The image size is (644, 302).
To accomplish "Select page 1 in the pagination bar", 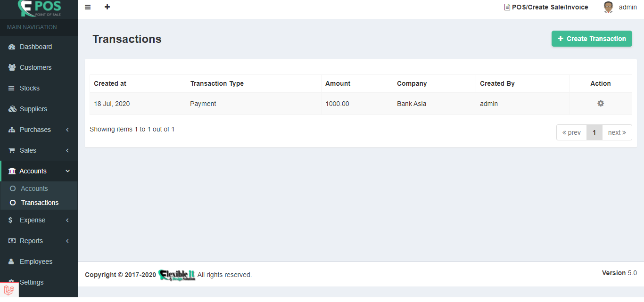I will tap(594, 132).
